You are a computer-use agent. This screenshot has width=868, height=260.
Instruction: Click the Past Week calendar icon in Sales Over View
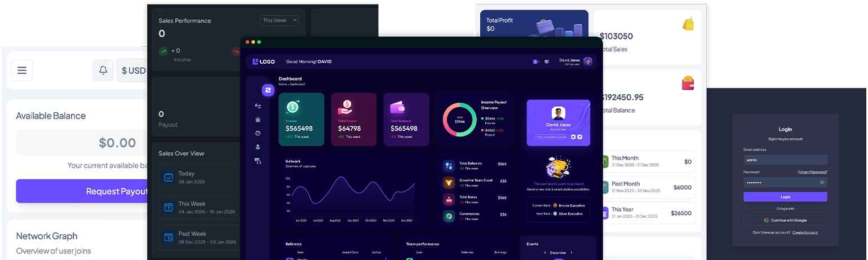pyautogui.click(x=169, y=237)
